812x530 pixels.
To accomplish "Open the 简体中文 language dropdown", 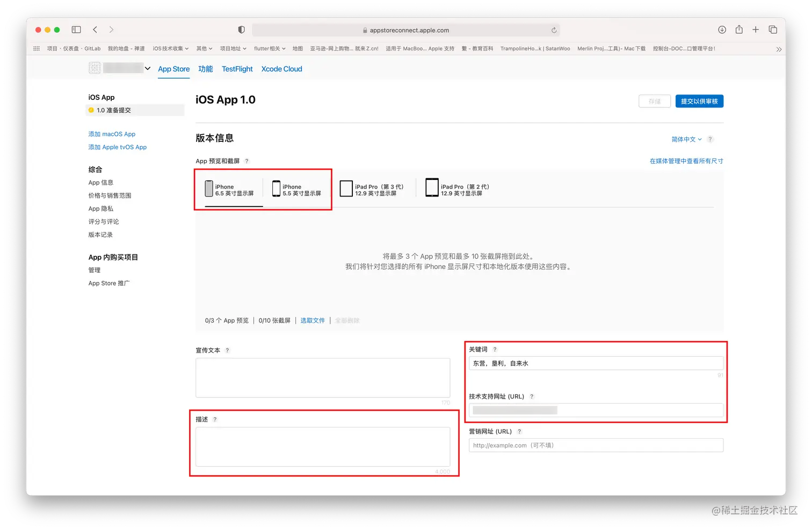I will 686,139.
